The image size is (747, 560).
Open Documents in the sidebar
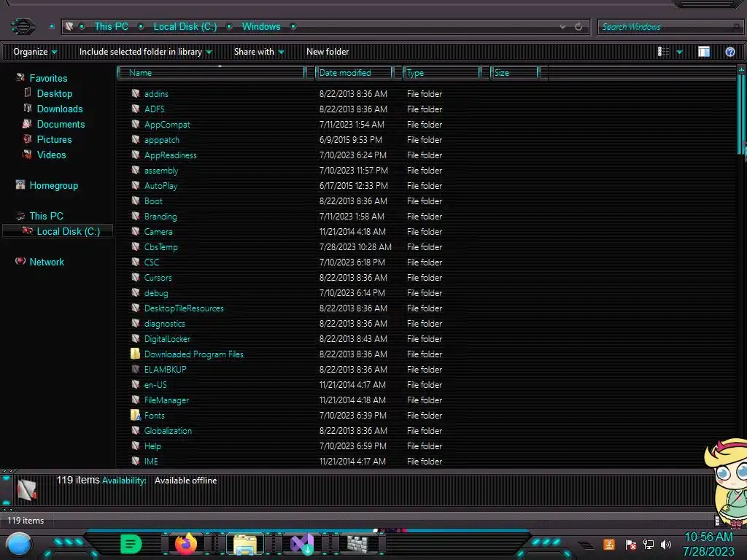tap(61, 124)
